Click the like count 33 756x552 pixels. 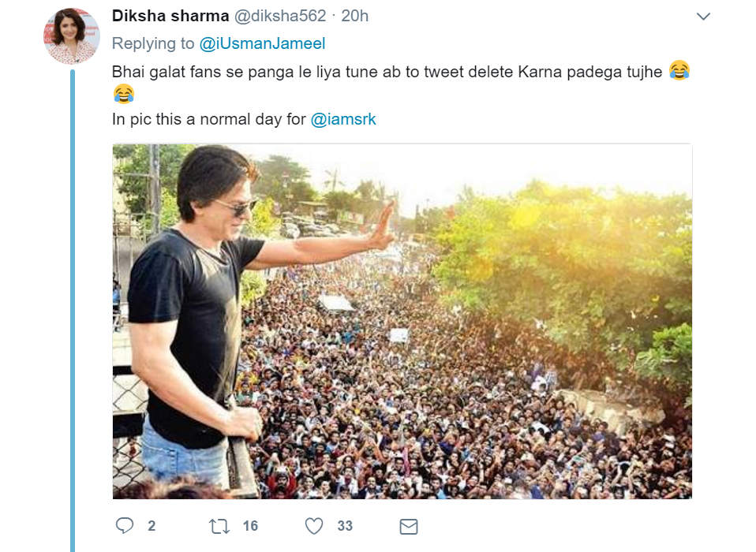tap(345, 525)
